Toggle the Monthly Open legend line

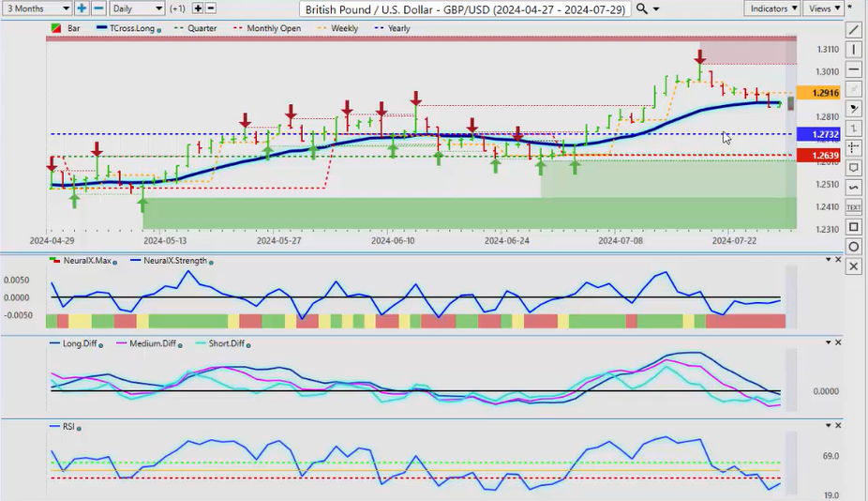click(272, 28)
